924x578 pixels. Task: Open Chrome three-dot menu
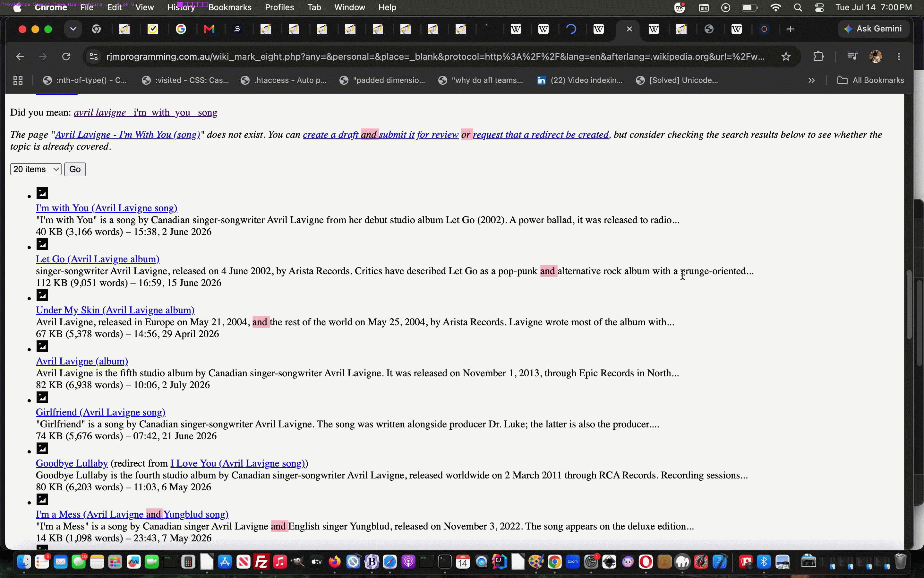click(899, 57)
